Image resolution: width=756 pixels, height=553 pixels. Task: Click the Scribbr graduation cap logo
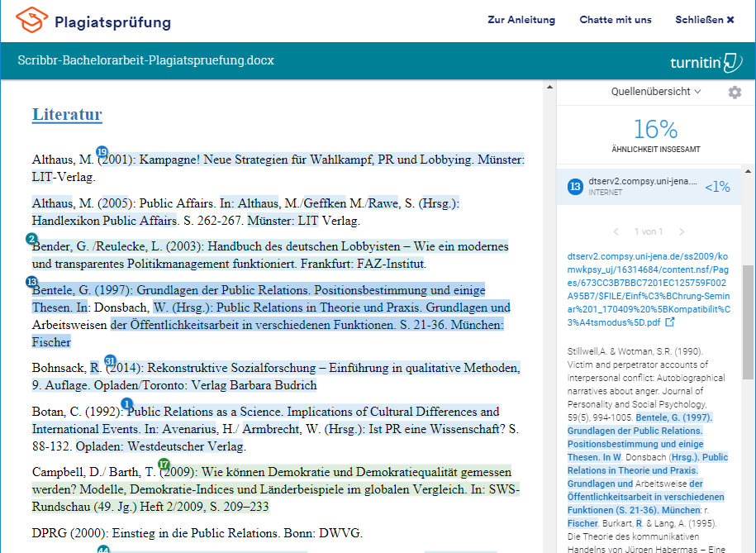(x=31, y=20)
